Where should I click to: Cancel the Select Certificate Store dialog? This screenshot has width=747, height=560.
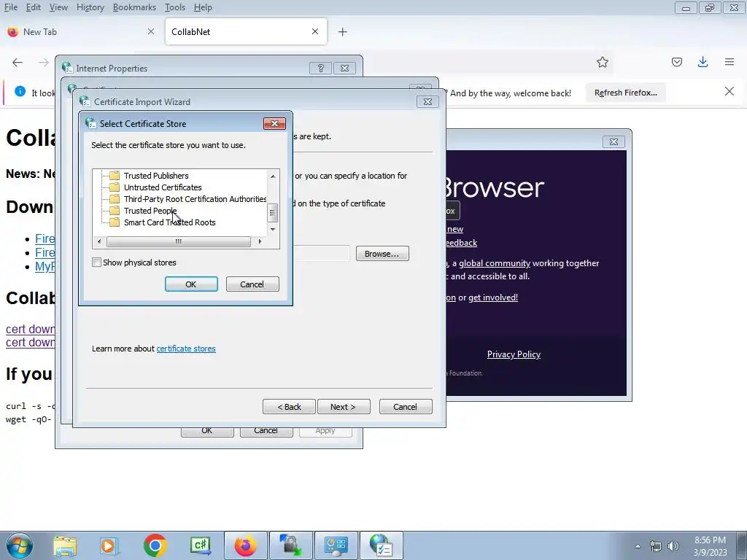[252, 284]
